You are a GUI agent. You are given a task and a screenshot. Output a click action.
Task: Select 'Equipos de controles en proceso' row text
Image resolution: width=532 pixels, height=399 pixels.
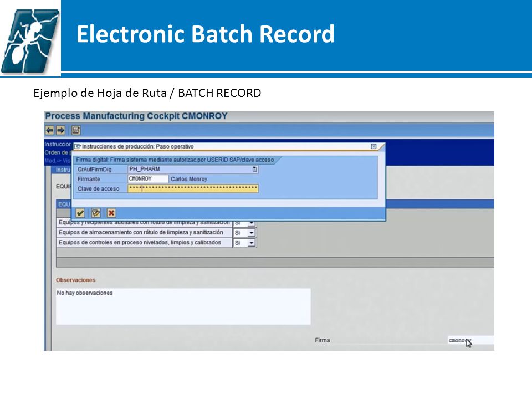[x=140, y=243]
